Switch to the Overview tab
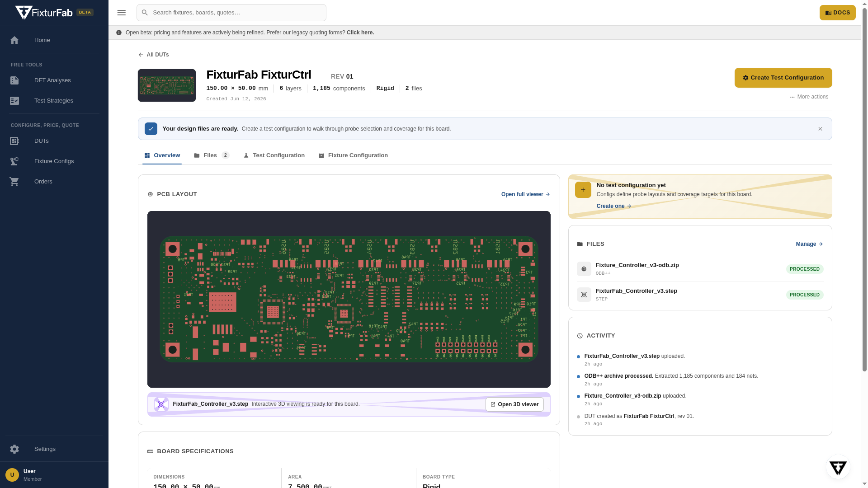 click(162, 155)
